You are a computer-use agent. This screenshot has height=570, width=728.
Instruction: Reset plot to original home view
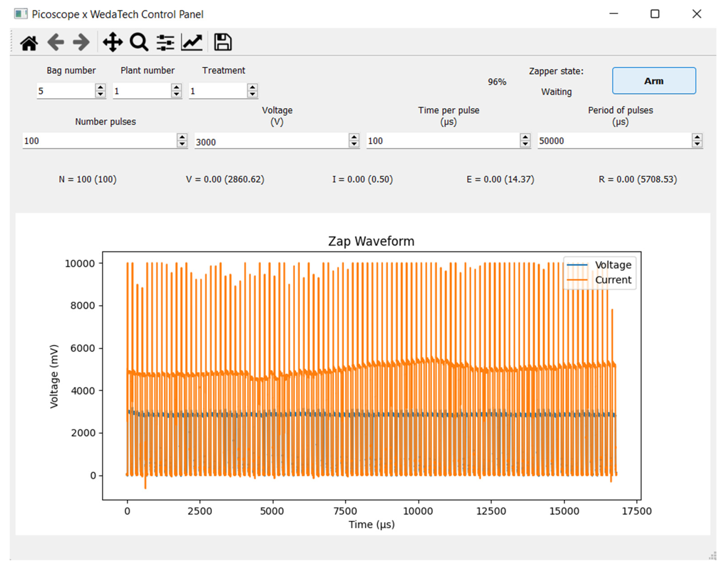click(x=29, y=43)
